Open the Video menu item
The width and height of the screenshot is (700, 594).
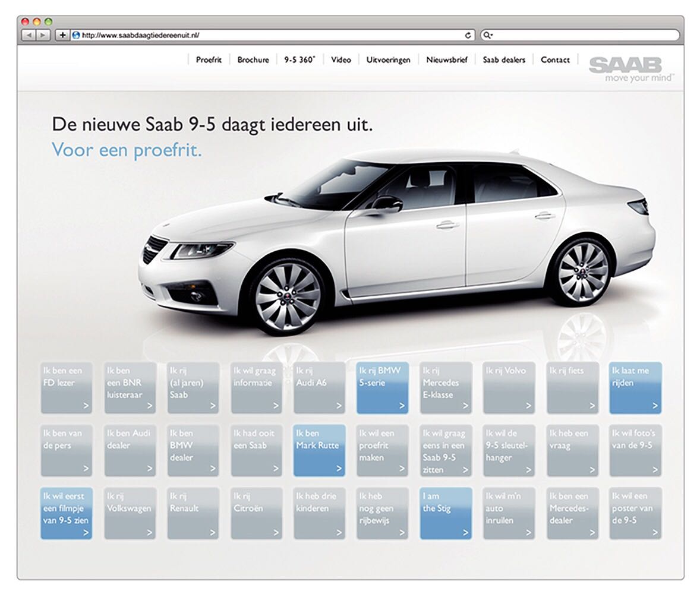341,60
